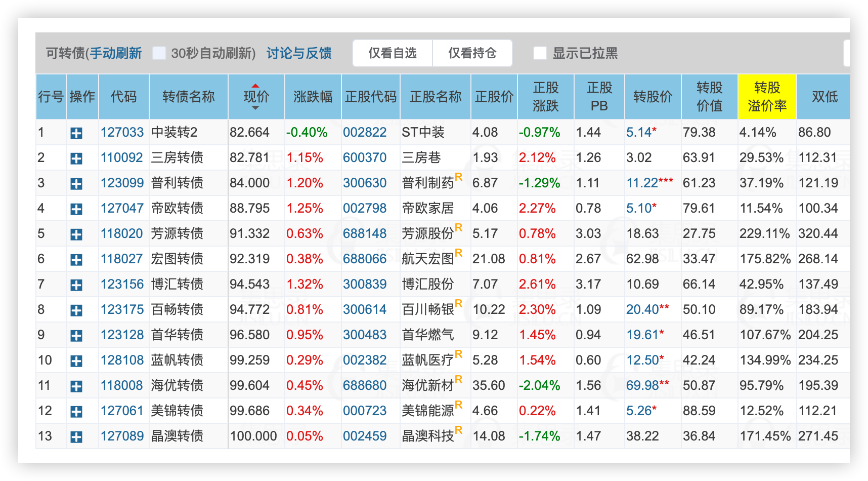This screenshot has height=481, width=868.
Task: Open bond code 123099 link
Action: (x=122, y=183)
